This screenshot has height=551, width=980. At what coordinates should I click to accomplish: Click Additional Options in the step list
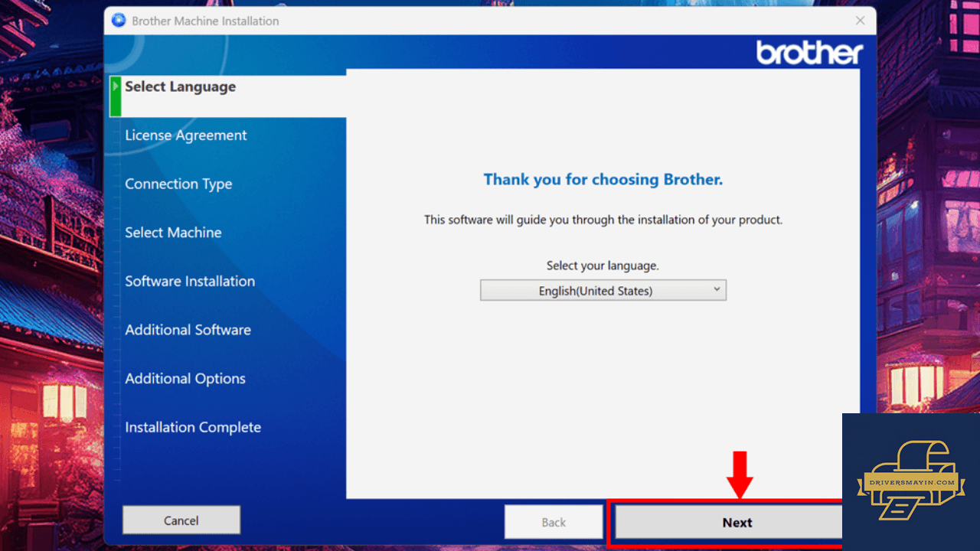pos(185,379)
